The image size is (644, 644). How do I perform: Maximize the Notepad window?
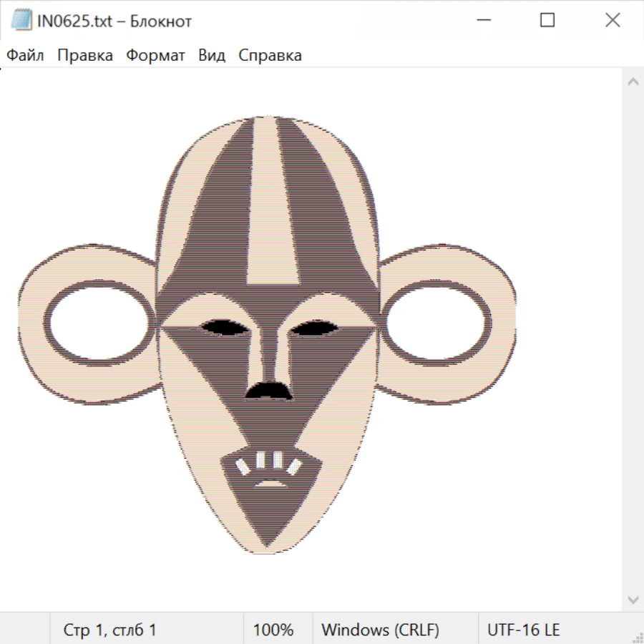pyautogui.click(x=547, y=21)
